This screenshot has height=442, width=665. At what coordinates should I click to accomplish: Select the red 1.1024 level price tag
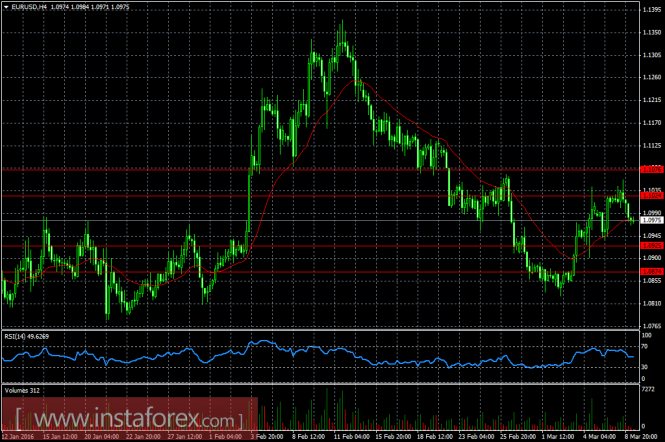[652, 196]
